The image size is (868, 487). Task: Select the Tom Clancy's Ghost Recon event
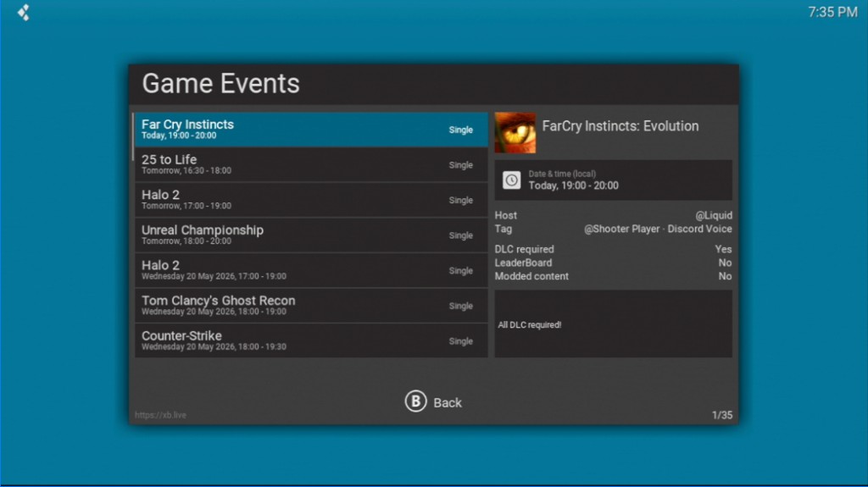[x=312, y=306]
